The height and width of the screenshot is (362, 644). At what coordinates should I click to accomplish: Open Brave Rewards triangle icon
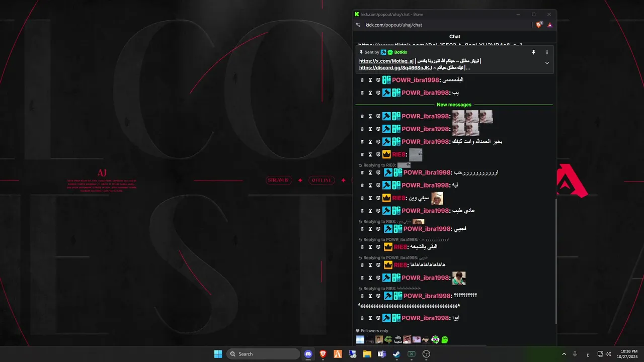(549, 25)
